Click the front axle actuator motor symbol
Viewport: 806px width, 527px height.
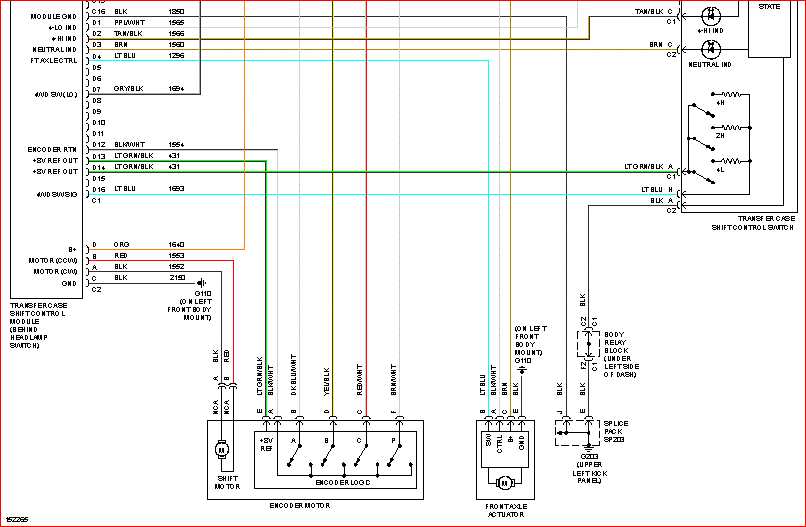(x=505, y=482)
